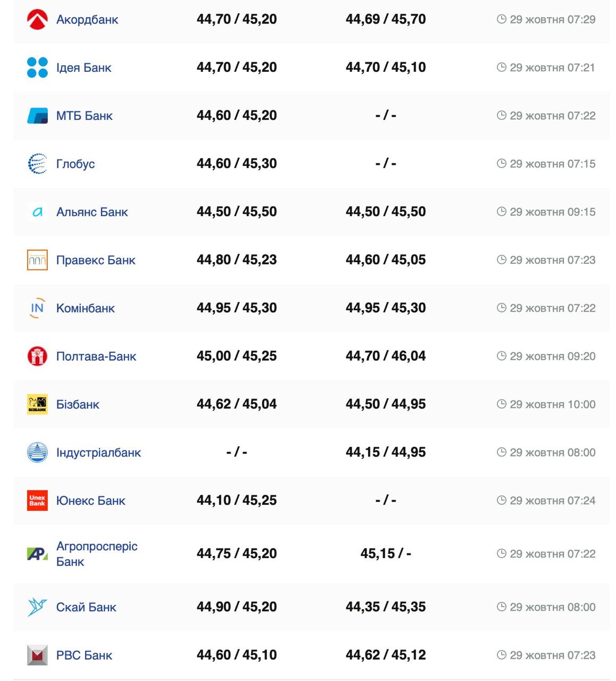Open the Агропросперіс Банк link
616x681 pixels.
point(96,553)
